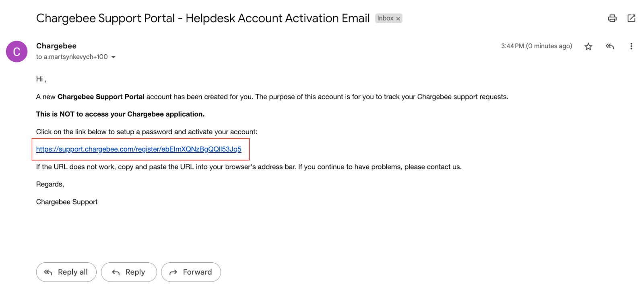Click the recipient text to a.martsynkevych+100
This screenshot has width=644, height=297.
pos(72,57)
